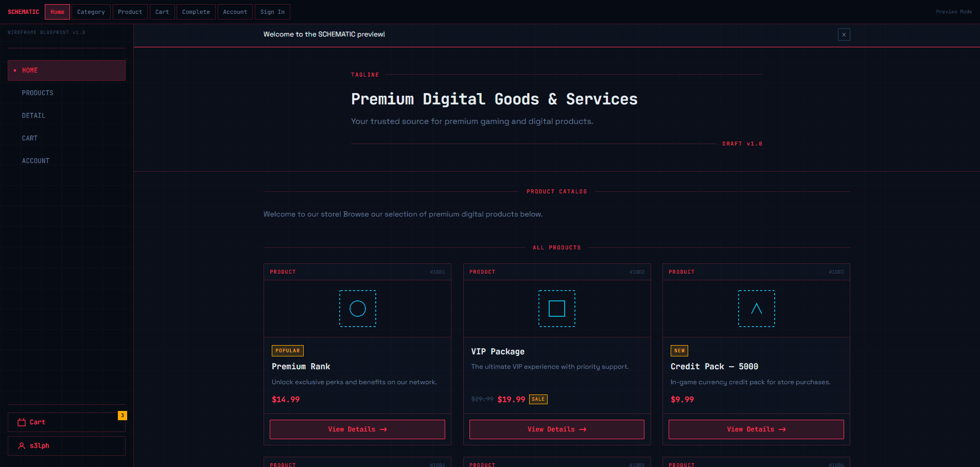This screenshot has width=980, height=467.
Task: Click the $9.99 price
Action: 682,400
